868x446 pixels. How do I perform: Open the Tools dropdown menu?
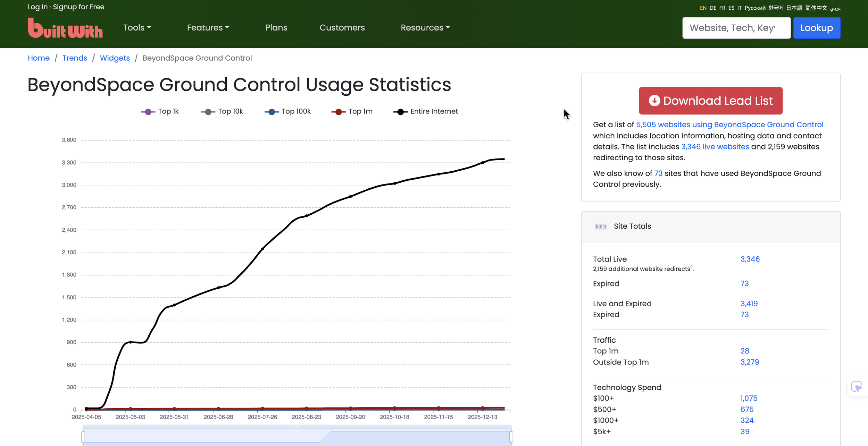click(x=137, y=27)
